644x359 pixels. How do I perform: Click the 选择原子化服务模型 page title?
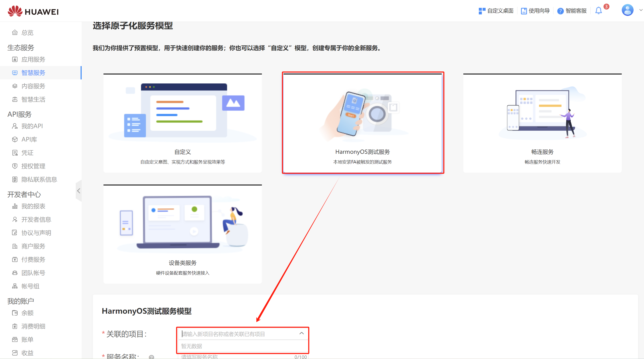click(x=133, y=25)
